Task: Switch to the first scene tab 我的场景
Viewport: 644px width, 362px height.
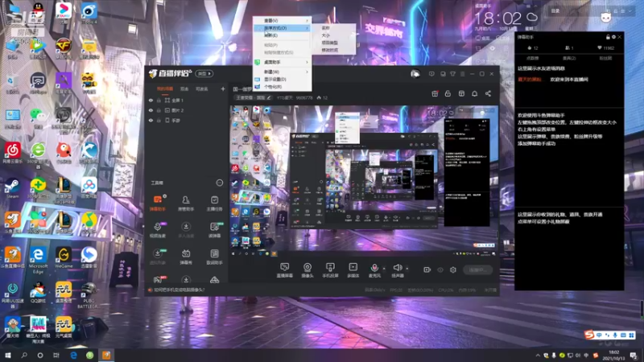Action: (165, 88)
